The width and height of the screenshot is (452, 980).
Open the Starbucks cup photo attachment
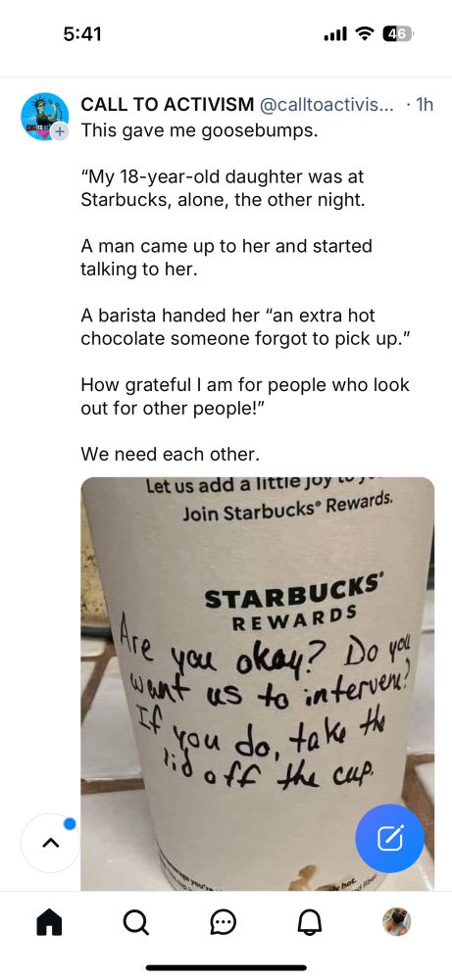click(258, 684)
